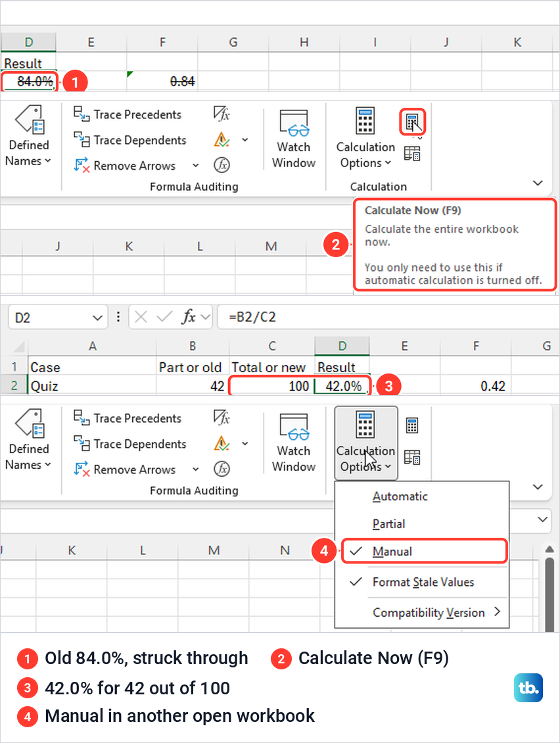This screenshot has width=560, height=743.
Task: Open Calculation Options dropdown beside highlighted Calculate Now
Action: tap(365, 138)
